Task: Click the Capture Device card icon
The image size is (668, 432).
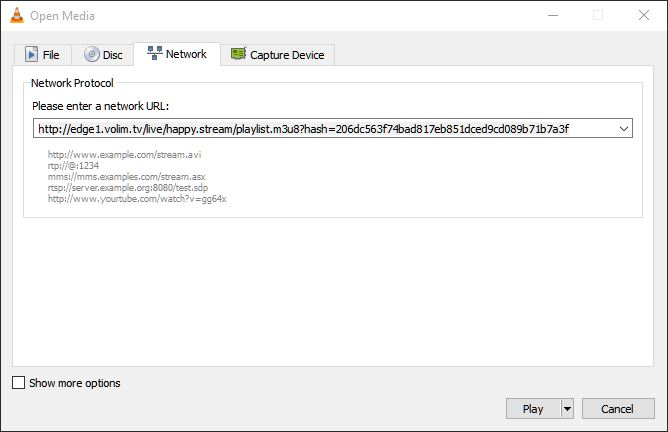Action: point(238,55)
